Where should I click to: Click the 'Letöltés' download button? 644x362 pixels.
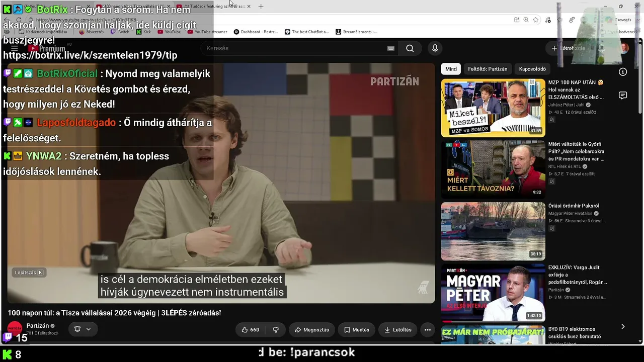[x=398, y=330]
